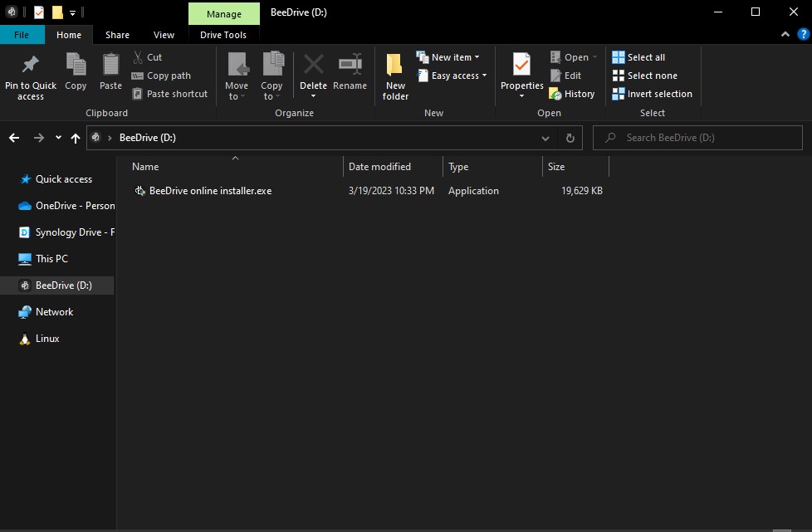The width and height of the screenshot is (812, 532).
Task: Pin the folder to Quick access
Action: pyautogui.click(x=31, y=76)
